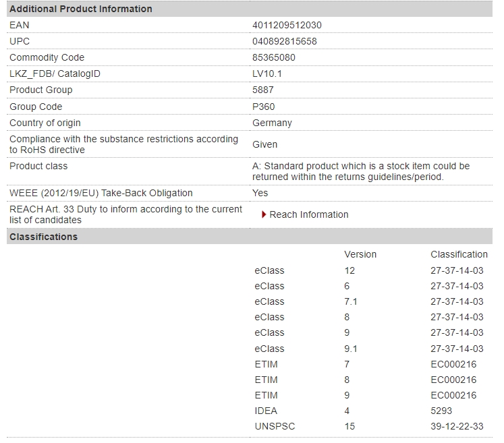Click the Product class description text

[x=361, y=171]
